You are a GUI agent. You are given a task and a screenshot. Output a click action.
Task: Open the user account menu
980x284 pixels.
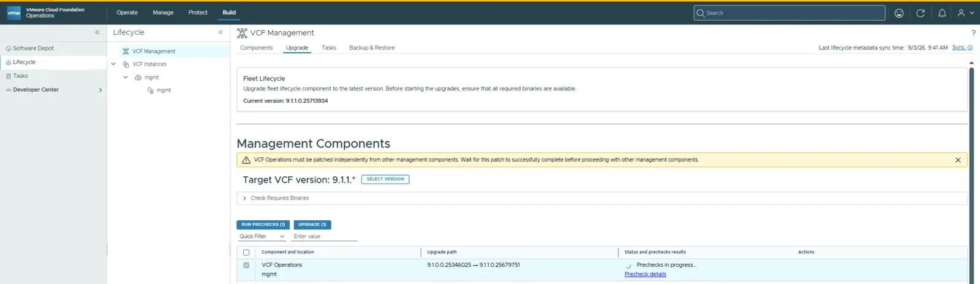(x=965, y=13)
